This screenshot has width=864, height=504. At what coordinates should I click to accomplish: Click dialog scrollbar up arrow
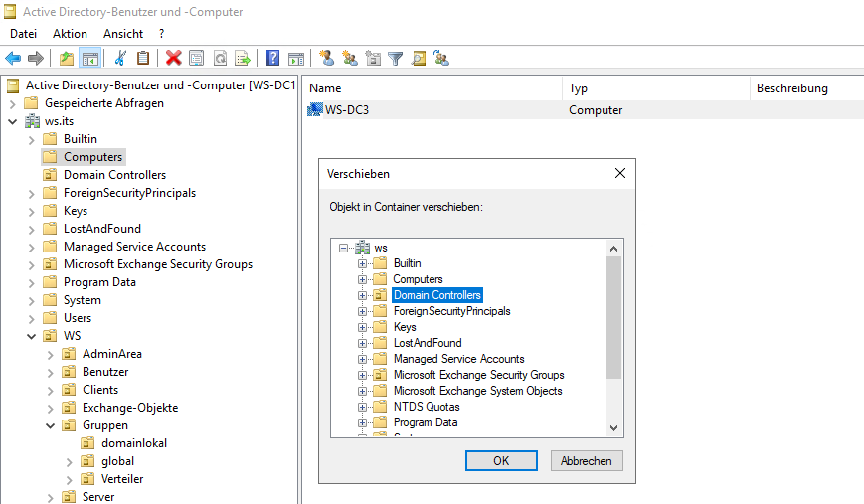[613, 249]
